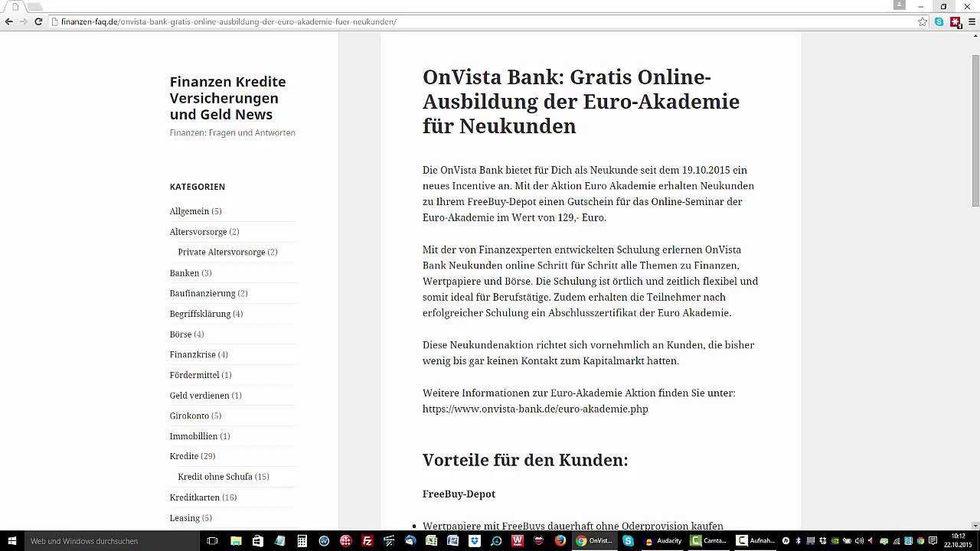Screen dimensions: 980x551
Task: Open the Skype extension in Chrome toolbar
Action: coord(939,21)
